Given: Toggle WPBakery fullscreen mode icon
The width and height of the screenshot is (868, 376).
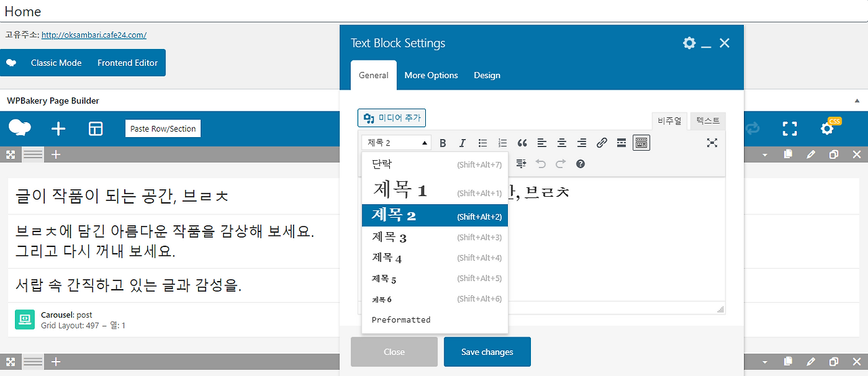Looking at the screenshot, I should pos(789,128).
